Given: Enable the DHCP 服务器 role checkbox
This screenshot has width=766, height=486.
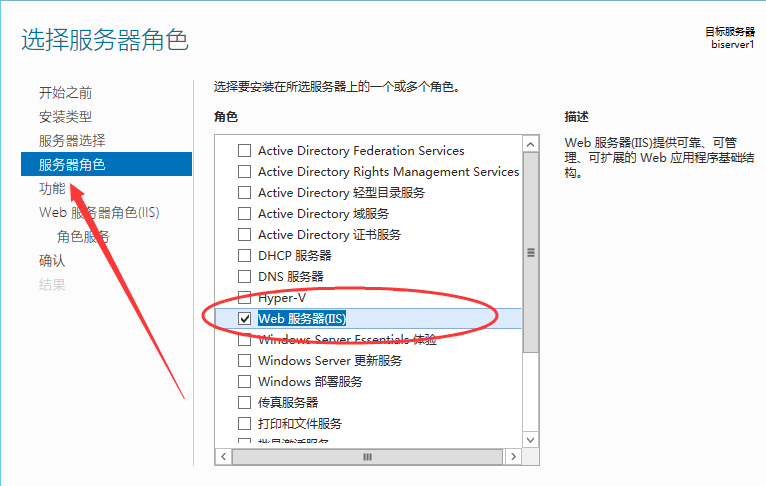Looking at the screenshot, I should point(244,255).
